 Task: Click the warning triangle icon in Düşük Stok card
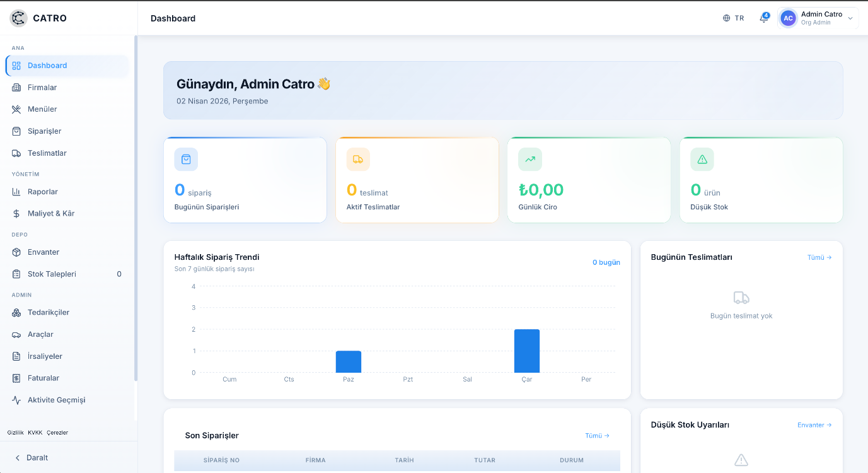point(702,160)
